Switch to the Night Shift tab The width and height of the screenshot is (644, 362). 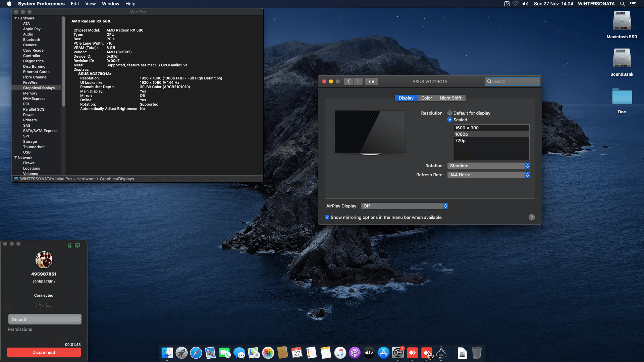pos(450,98)
